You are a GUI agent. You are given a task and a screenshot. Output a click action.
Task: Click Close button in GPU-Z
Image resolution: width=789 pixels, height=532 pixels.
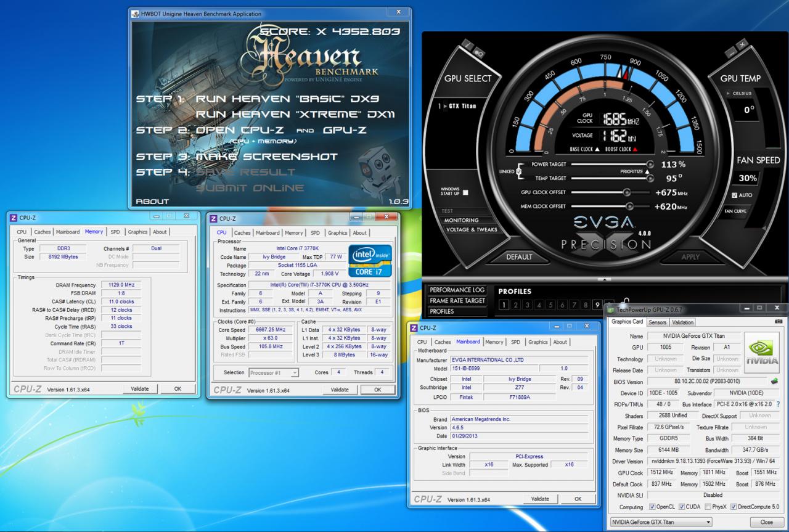pyautogui.click(x=766, y=522)
